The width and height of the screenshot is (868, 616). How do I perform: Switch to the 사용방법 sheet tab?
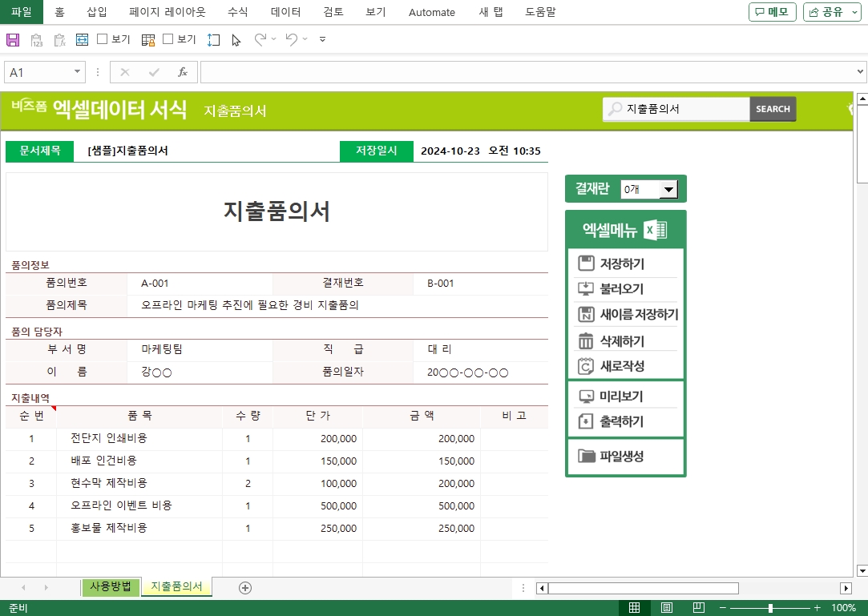click(111, 586)
